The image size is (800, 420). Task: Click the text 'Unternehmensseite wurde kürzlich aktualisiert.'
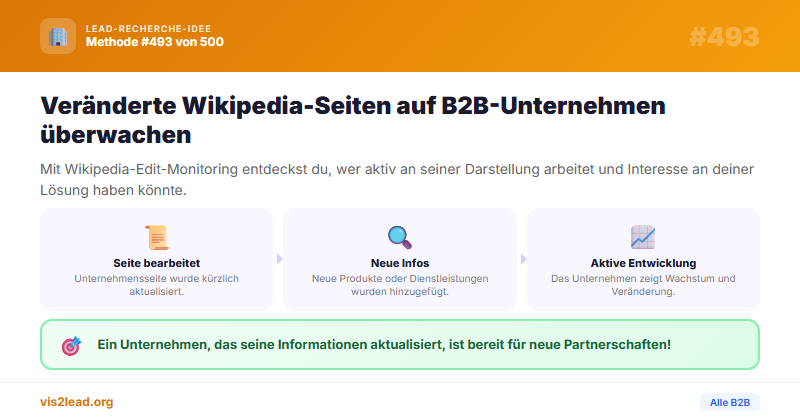157,285
